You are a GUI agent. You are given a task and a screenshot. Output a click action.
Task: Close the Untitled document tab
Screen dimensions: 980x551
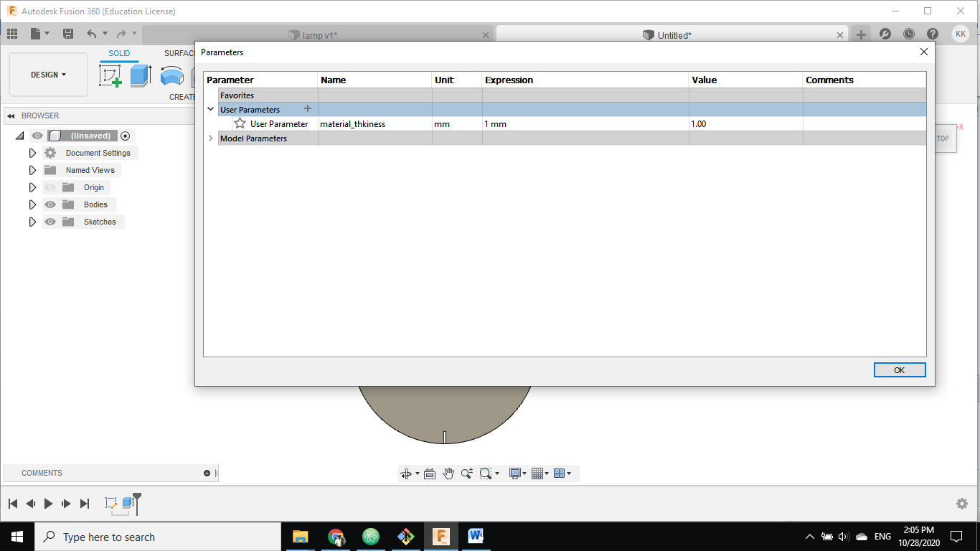(841, 35)
